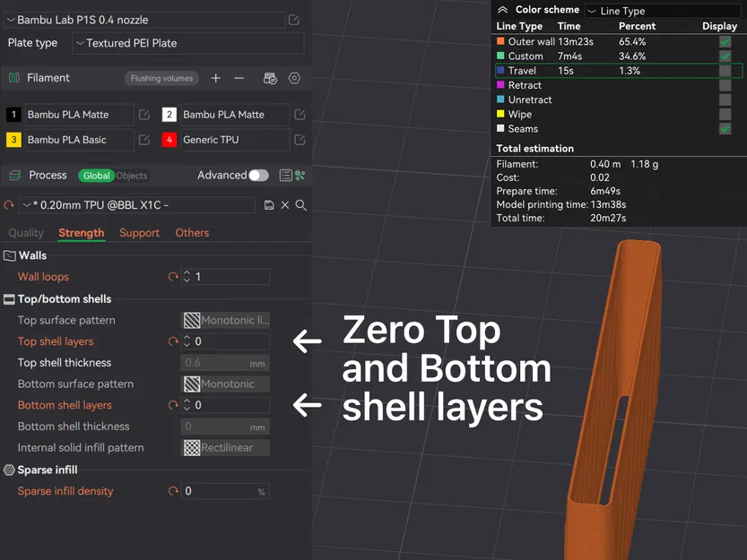Viewport: 747px width, 560px height.
Task: Open the 0.20mm TPU process preset dropdown
Action: (x=136, y=205)
